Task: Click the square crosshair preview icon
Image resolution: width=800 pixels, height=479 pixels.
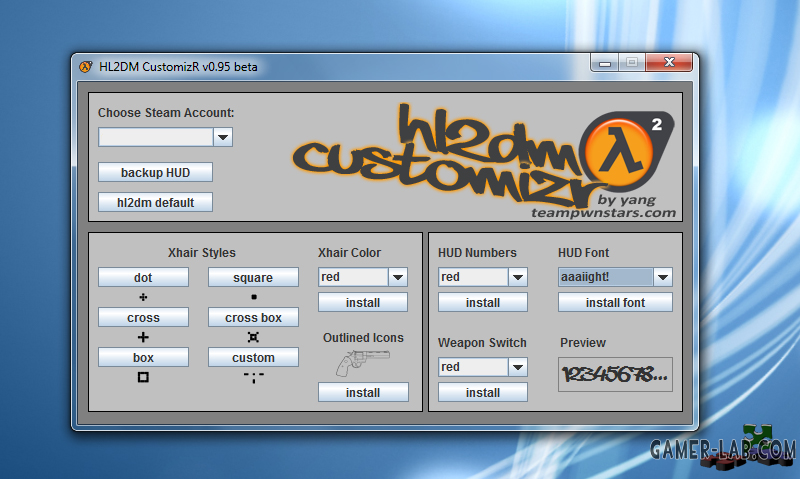Action: (x=254, y=297)
